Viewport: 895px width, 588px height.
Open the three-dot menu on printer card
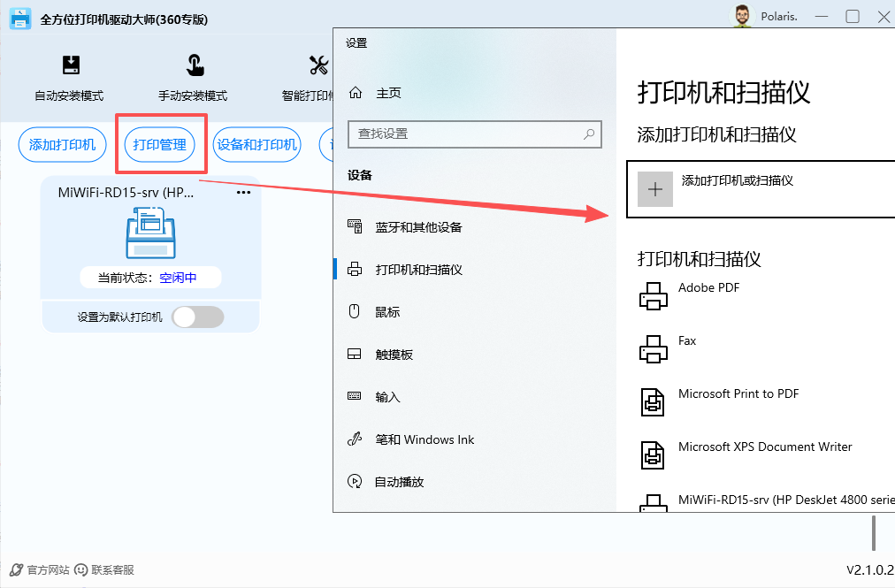243,193
